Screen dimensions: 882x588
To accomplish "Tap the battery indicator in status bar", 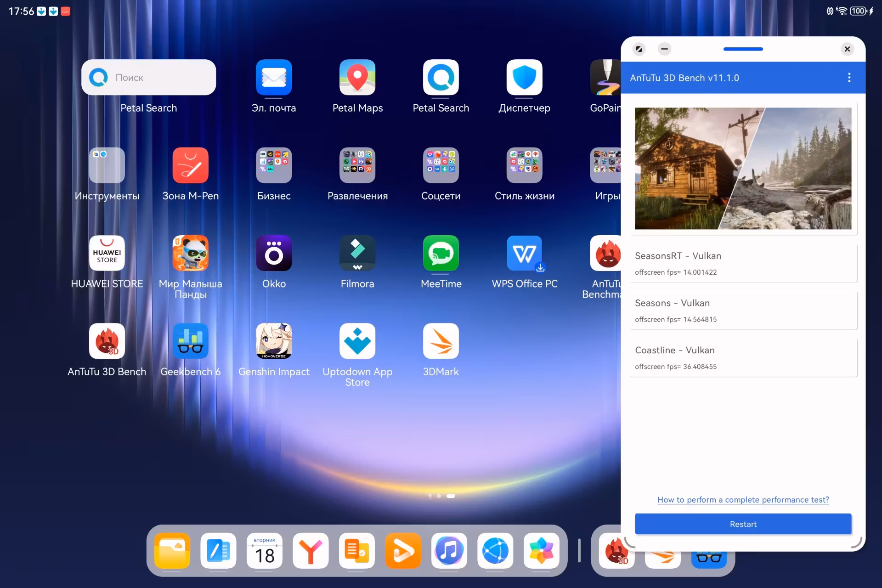I will (x=859, y=11).
